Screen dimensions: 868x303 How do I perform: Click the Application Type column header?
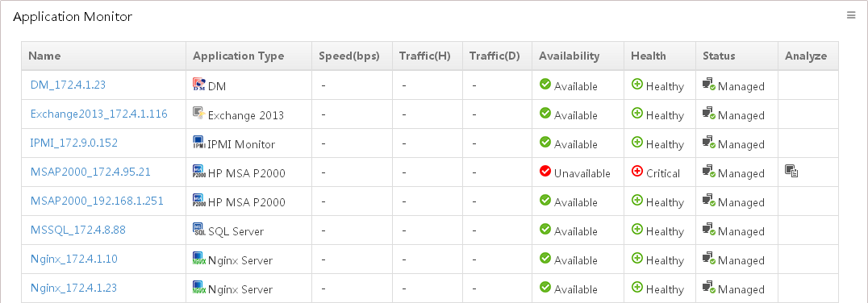(238, 56)
